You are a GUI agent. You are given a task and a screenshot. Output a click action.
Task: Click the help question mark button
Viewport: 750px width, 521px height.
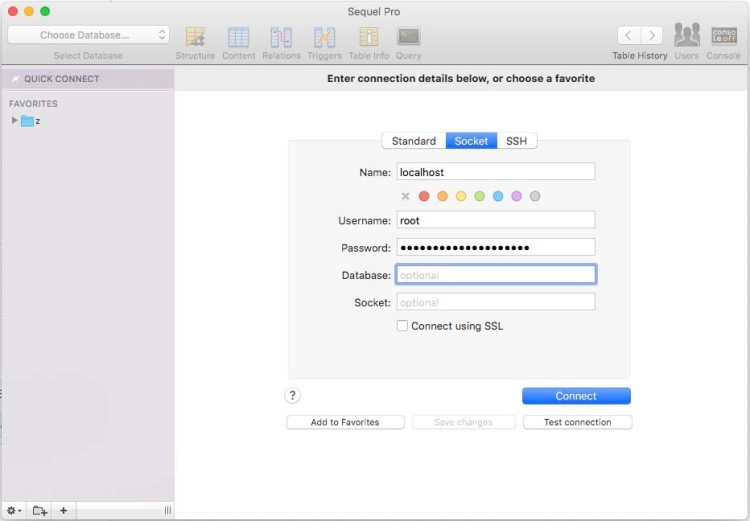coord(292,395)
